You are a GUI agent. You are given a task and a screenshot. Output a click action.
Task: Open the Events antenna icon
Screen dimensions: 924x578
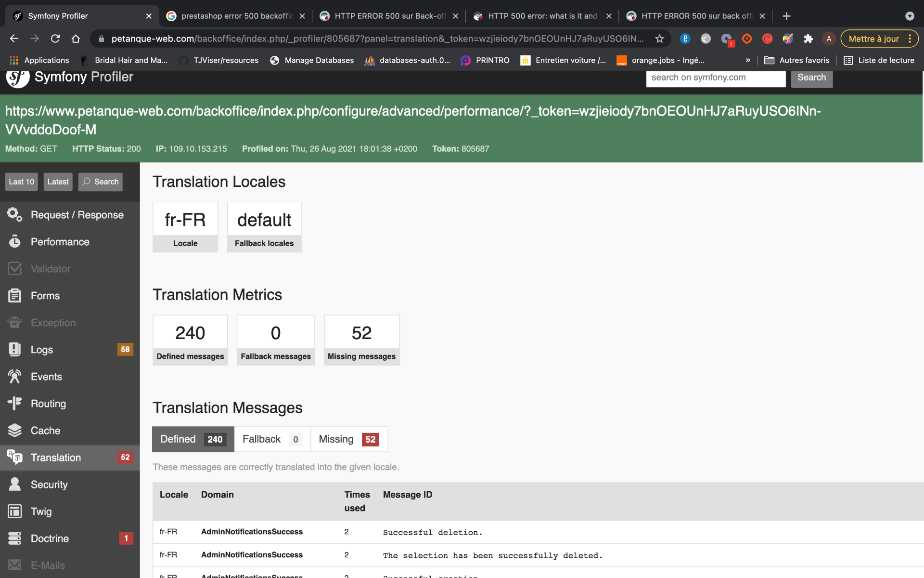coord(14,377)
